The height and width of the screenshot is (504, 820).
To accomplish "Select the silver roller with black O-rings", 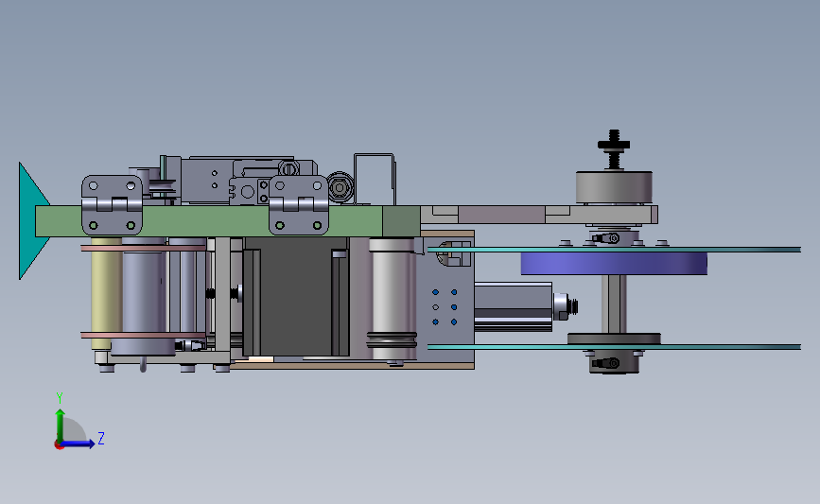I will (x=393, y=299).
